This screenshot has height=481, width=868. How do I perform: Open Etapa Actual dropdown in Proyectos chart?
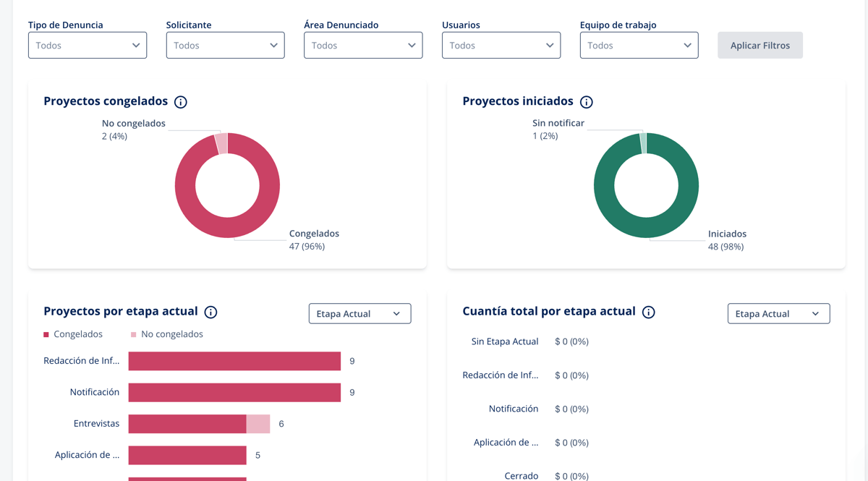[359, 314]
